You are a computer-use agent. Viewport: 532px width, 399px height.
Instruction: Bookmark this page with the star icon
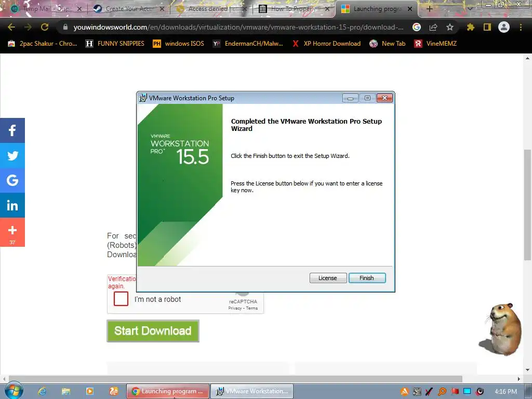[x=450, y=27]
